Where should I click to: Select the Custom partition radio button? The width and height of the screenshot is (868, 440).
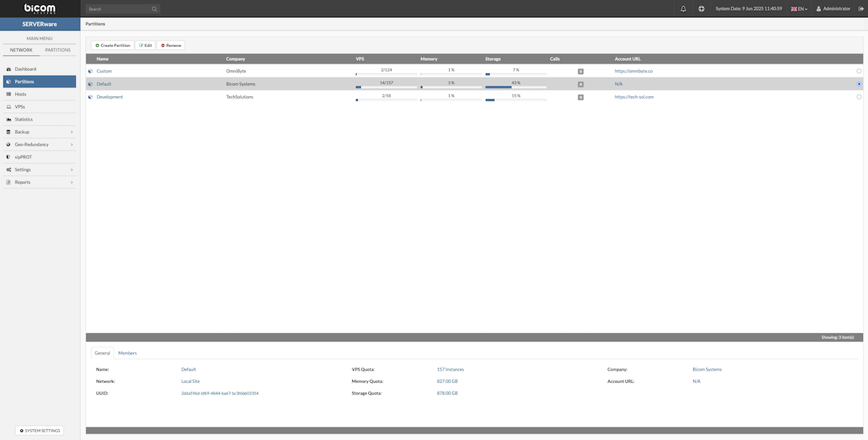859,71
